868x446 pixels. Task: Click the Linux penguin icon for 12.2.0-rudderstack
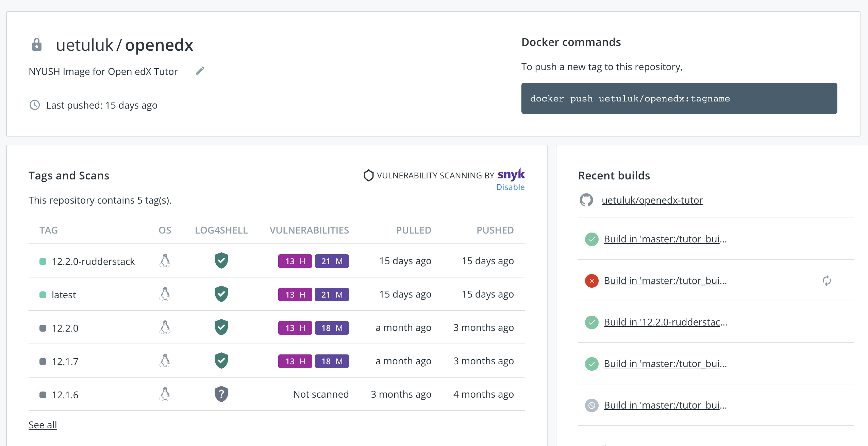click(x=165, y=261)
